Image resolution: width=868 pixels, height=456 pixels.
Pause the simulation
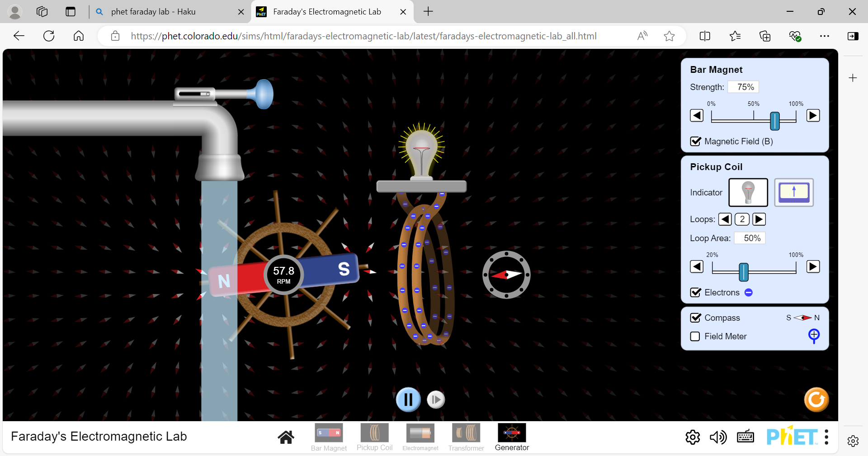408,399
